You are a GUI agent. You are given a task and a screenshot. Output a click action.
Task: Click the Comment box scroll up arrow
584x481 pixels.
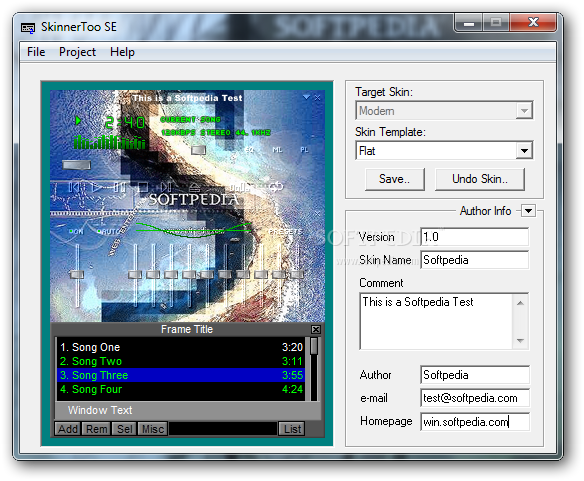pyautogui.click(x=520, y=303)
